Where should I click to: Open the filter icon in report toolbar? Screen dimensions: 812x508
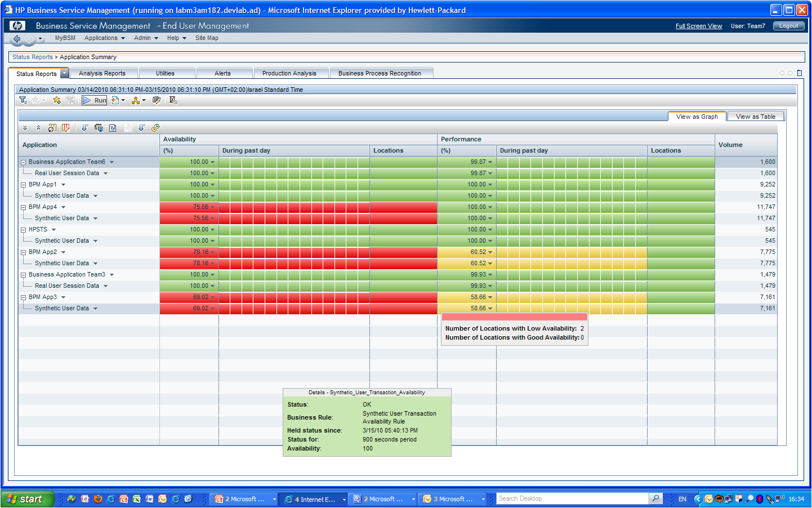point(23,100)
